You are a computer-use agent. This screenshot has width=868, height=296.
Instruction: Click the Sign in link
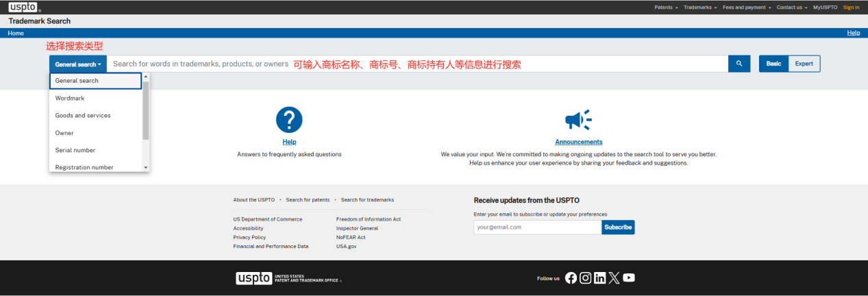click(x=851, y=7)
